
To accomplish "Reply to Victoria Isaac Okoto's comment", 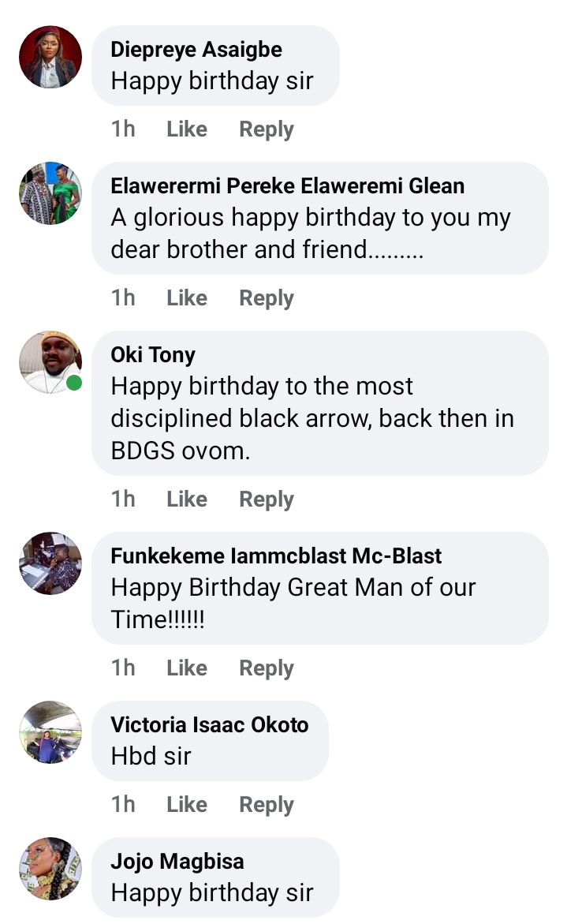I will [x=266, y=803].
